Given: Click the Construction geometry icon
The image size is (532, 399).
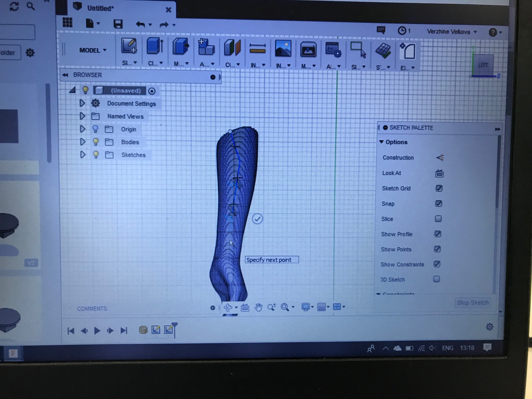Looking at the screenshot, I should pyautogui.click(x=440, y=158).
